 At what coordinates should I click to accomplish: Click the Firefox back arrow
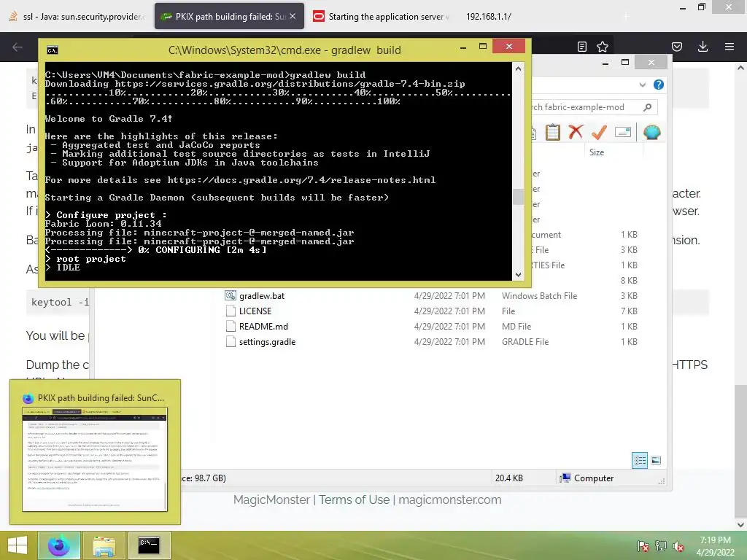click(x=18, y=47)
